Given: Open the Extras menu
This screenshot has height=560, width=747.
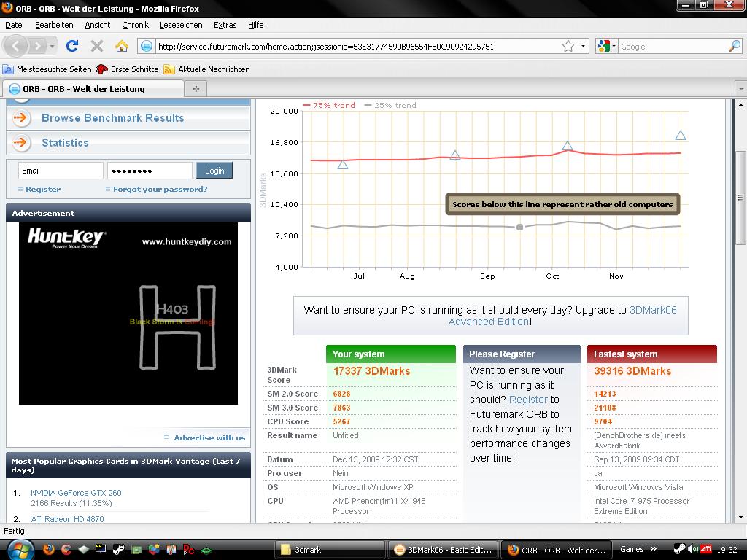Looking at the screenshot, I should click(225, 25).
